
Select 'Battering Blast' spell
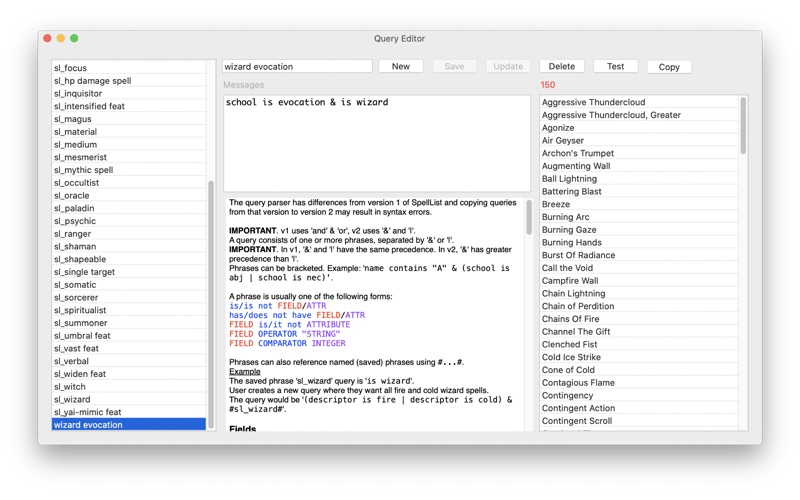pos(639,191)
